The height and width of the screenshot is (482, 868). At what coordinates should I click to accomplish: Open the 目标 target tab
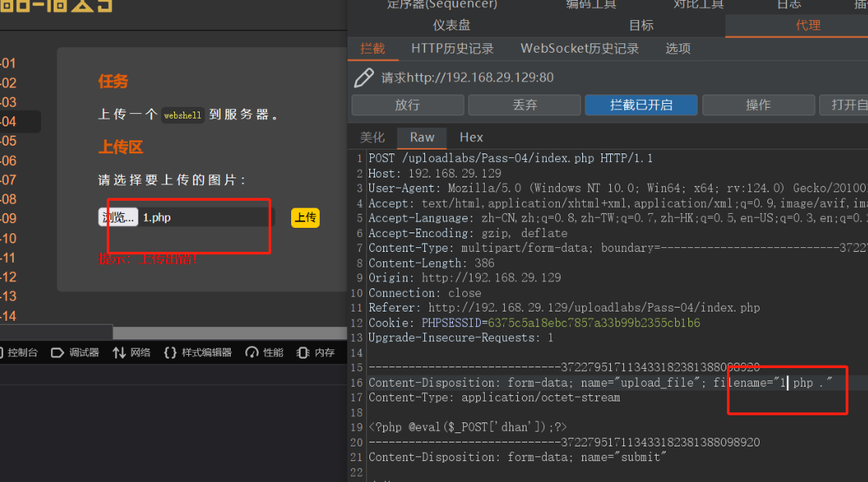coord(641,26)
